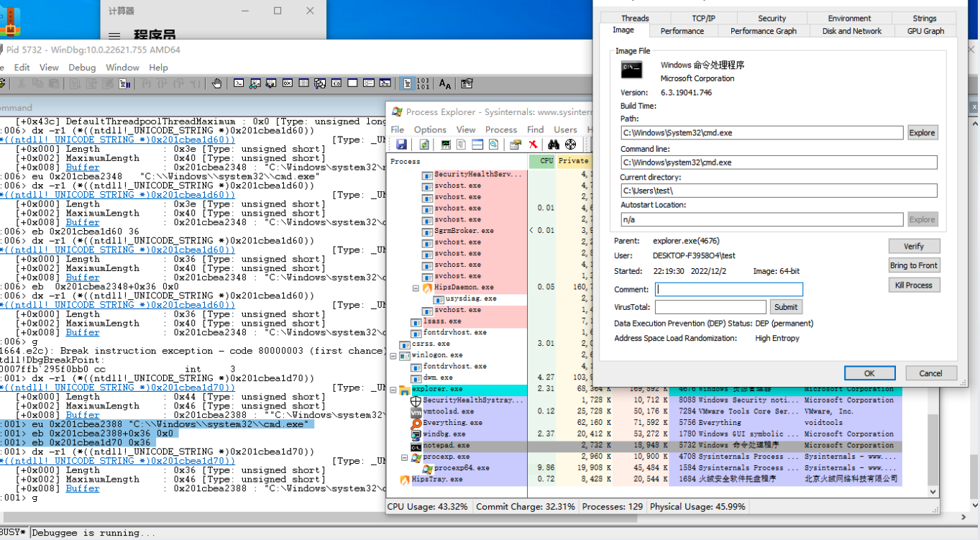Screen dimensions: 980x540
Task: Toggle Source mode off (101) in WinDbg toolbar
Action: coord(423,83)
